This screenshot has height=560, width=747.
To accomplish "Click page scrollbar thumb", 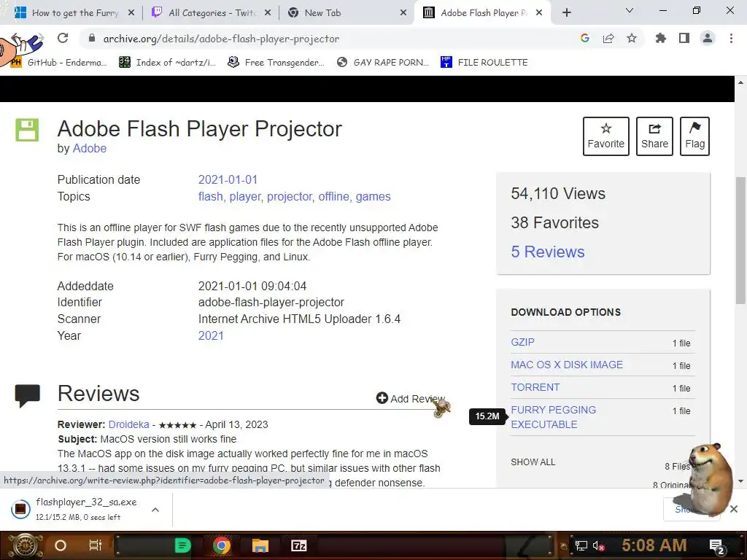I will [740, 241].
